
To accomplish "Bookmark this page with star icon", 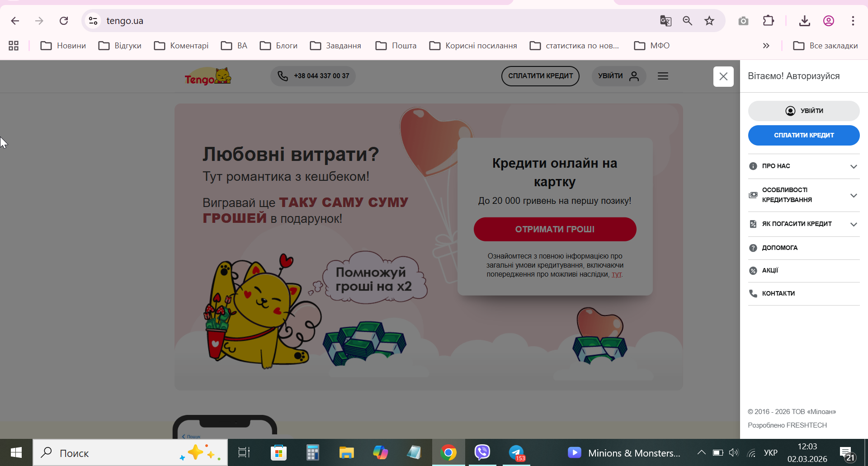I will [x=709, y=21].
